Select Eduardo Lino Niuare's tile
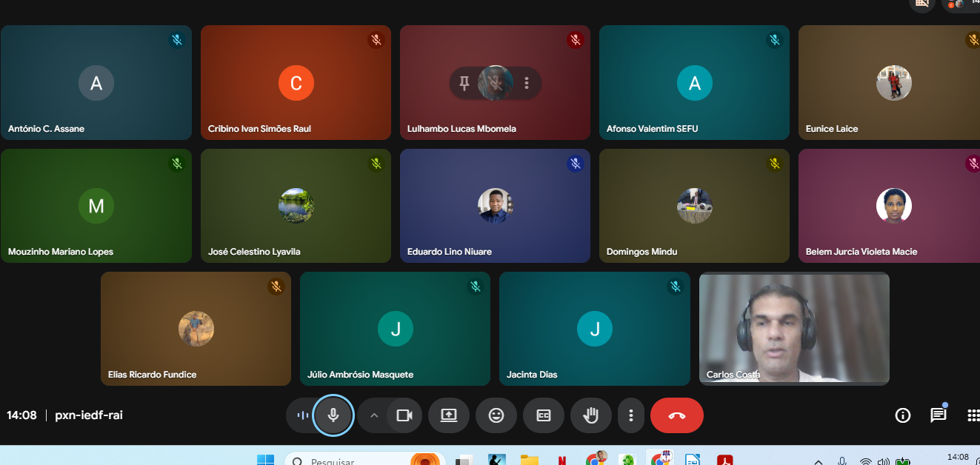Image resolution: width=980 pixels, height=465 pixels. coord(495,206)
